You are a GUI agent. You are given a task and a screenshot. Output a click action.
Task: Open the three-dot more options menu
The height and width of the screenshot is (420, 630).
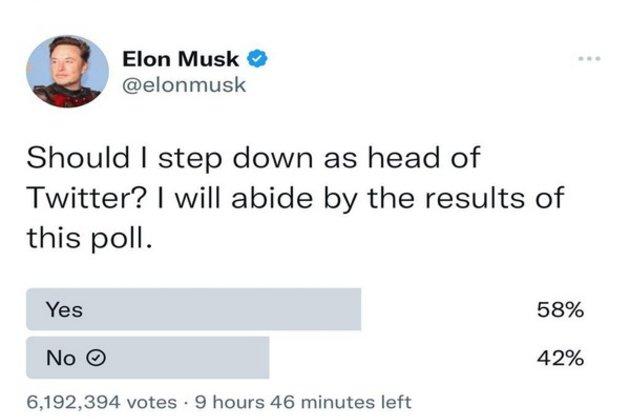tap(589, 59)
